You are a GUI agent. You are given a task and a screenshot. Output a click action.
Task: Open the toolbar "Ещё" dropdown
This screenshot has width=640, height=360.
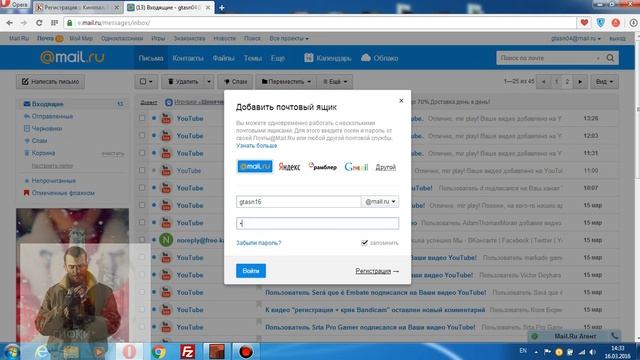pyautogui.click(x=335, y=82)
